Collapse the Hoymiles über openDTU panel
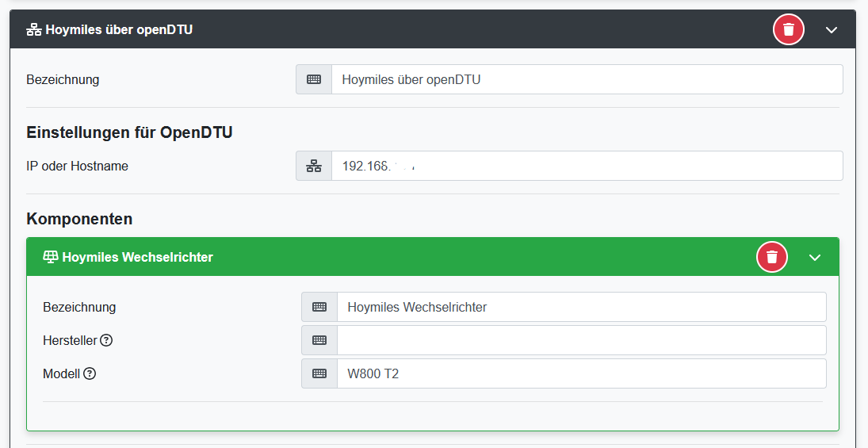Viewport: 868px width, 448px height. pos(831,30)
